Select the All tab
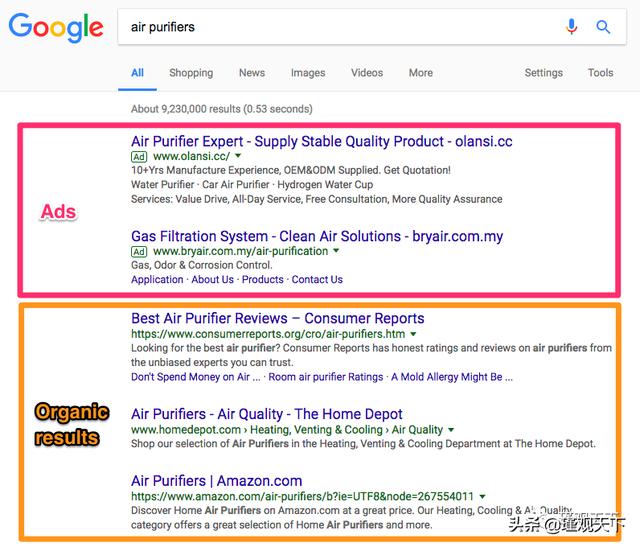The width and height of the screenshot is (640, 547). [x=138, y=73]
